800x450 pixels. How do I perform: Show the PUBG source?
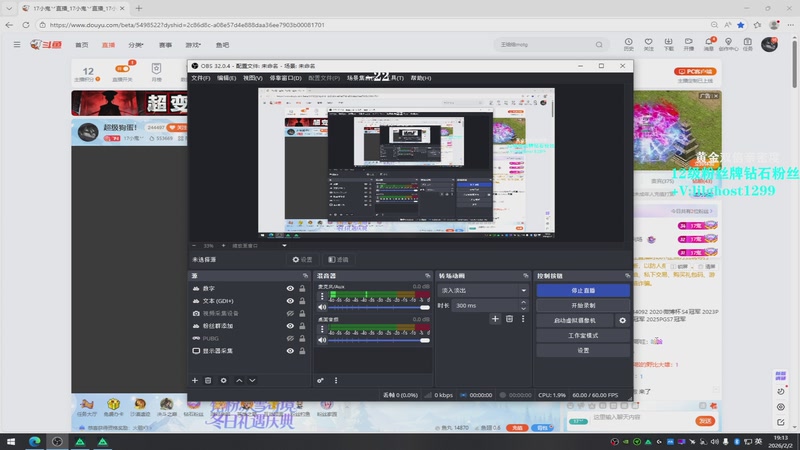tap(290, 338)
